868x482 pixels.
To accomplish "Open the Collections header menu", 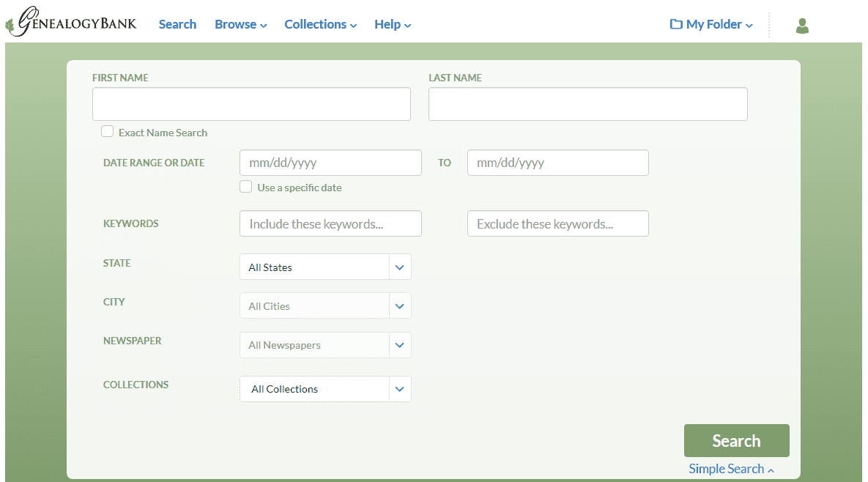I will [321, 24].
